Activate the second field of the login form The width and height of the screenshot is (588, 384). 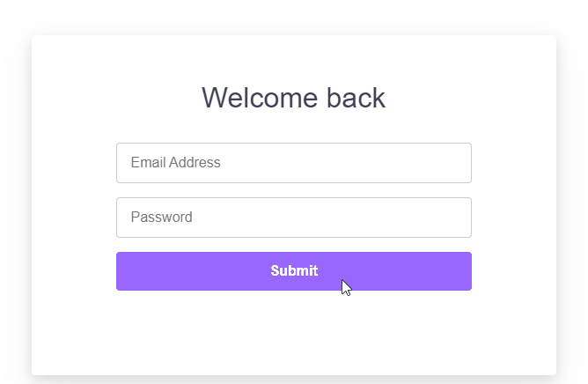click(293, 218)
